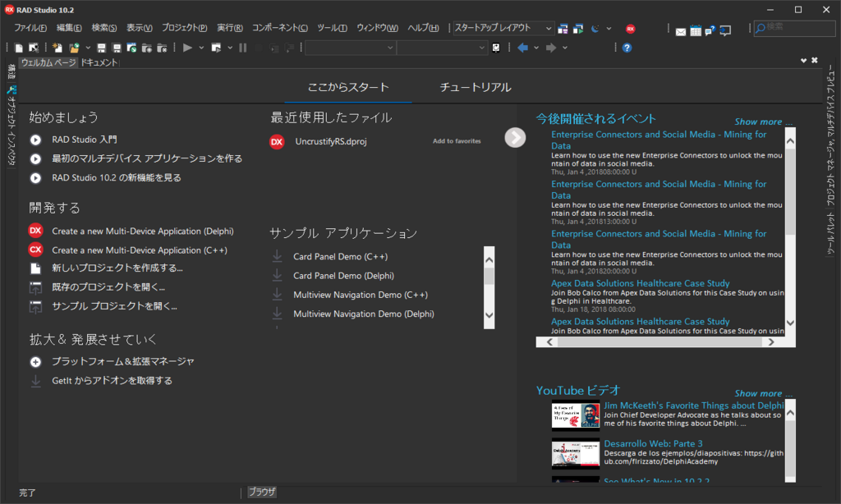The height and width of the screenshot is (504, 841).
Task: Click the sign-in monitor arrow icon
Action: click(725, 31)
